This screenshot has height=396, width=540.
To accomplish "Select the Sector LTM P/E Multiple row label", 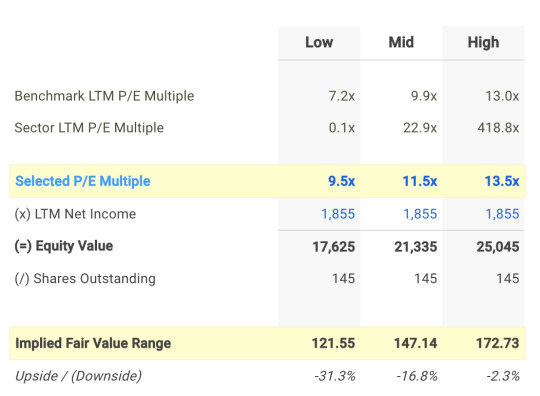I will (x=89, y=128).
